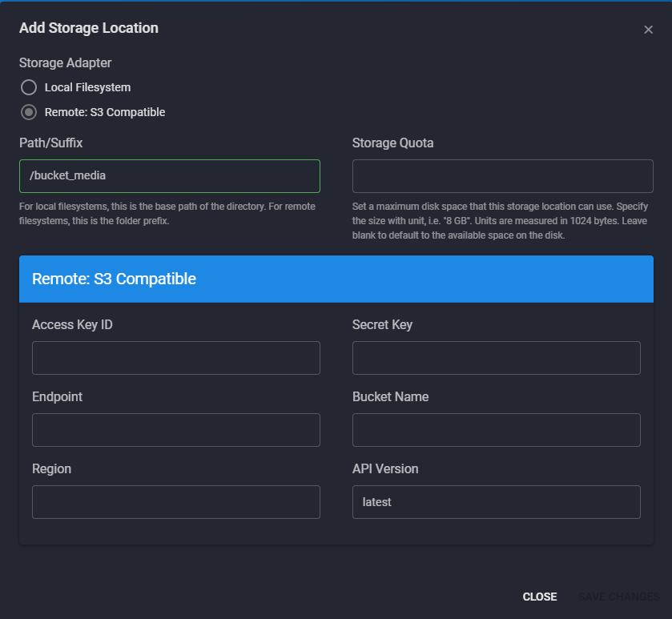Click the Endpoint label
The width and height of the screenshot is (672, 619).
pos(58,396)
